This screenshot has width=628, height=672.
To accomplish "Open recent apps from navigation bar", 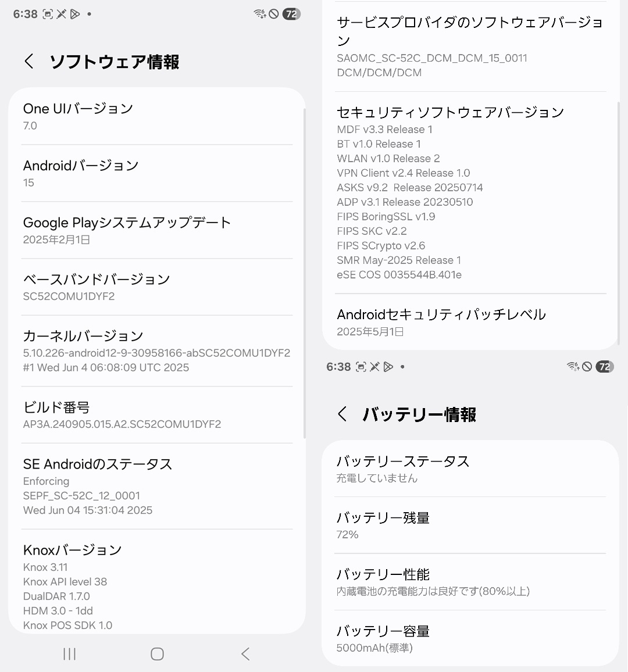I will pyautogui.click(x=69, y=654).
